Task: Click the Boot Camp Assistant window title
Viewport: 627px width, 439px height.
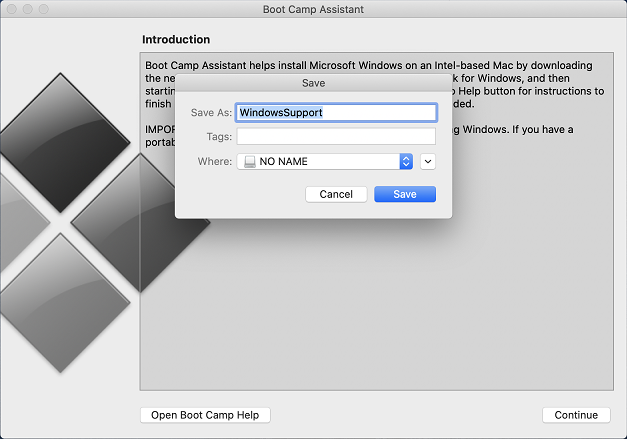Action: coord(313,9)
